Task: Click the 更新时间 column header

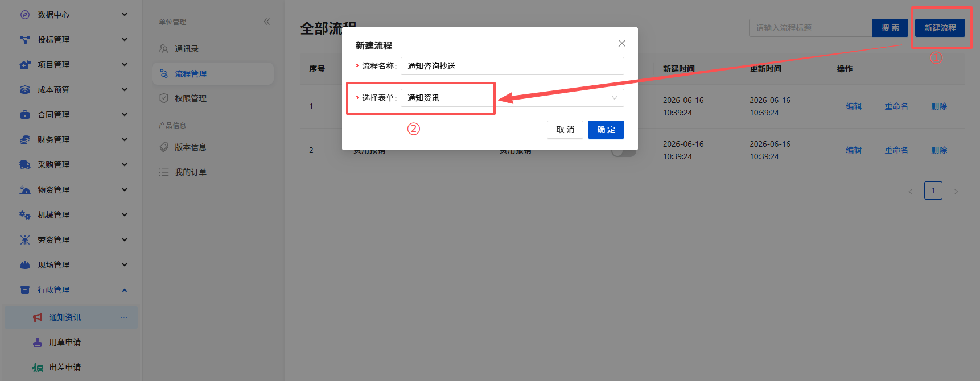Action: pos(765,69)
